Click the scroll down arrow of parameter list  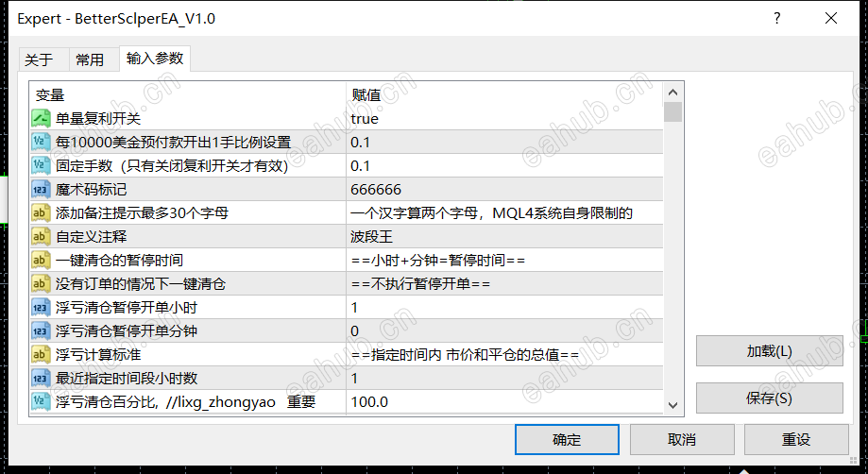[x=672, y=405]
